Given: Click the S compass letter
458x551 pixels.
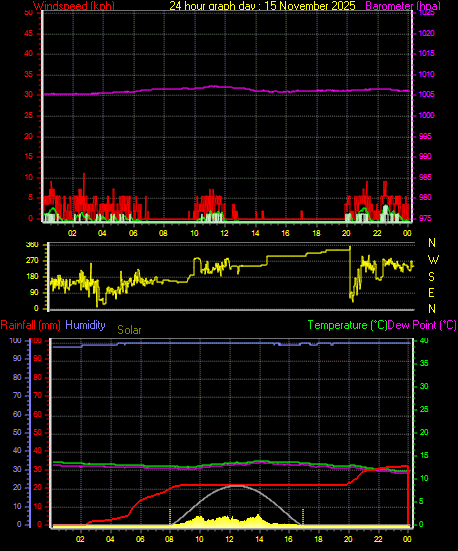Looking at the screenshot, I should coord(432,277).
